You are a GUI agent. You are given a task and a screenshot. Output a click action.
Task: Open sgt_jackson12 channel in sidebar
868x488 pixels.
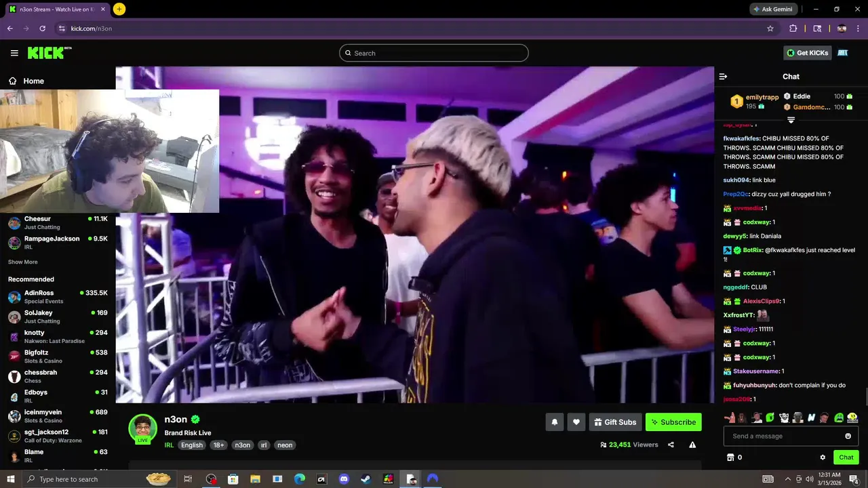point(58,436)
